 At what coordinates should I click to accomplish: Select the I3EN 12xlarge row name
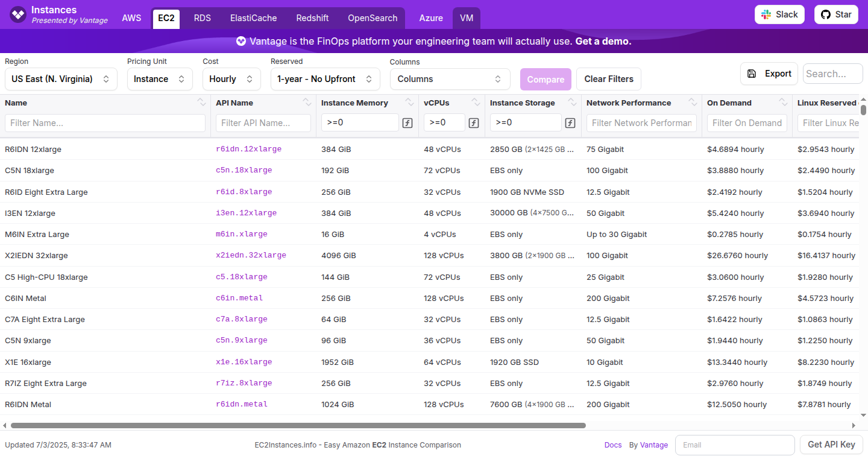(x=30, y=213)
